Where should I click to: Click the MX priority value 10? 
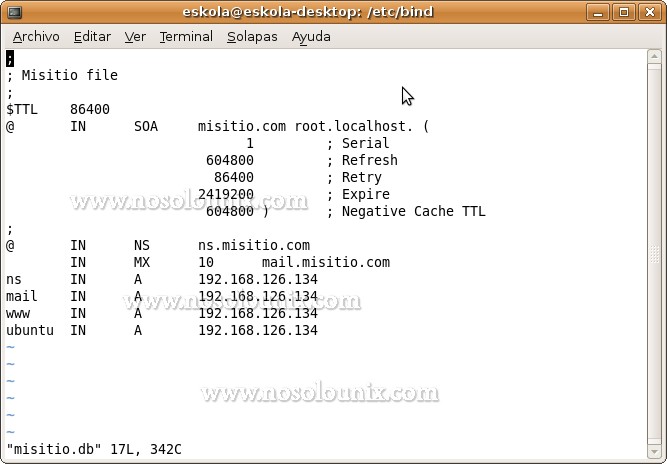click(x=206, y=262)
